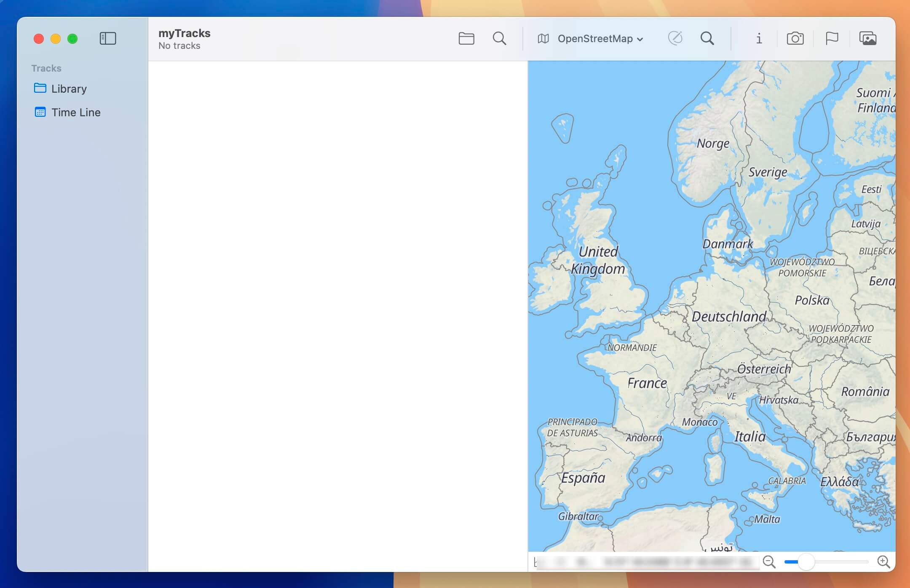910x588 pixels.
Task: Open a track file using the folder icon
Action: pyautogui.click(x=466, y=38)
